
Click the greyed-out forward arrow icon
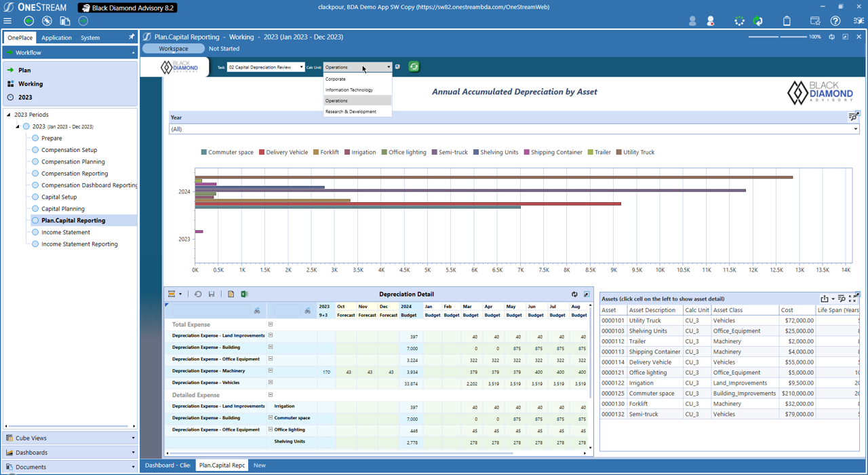point(83,21)
